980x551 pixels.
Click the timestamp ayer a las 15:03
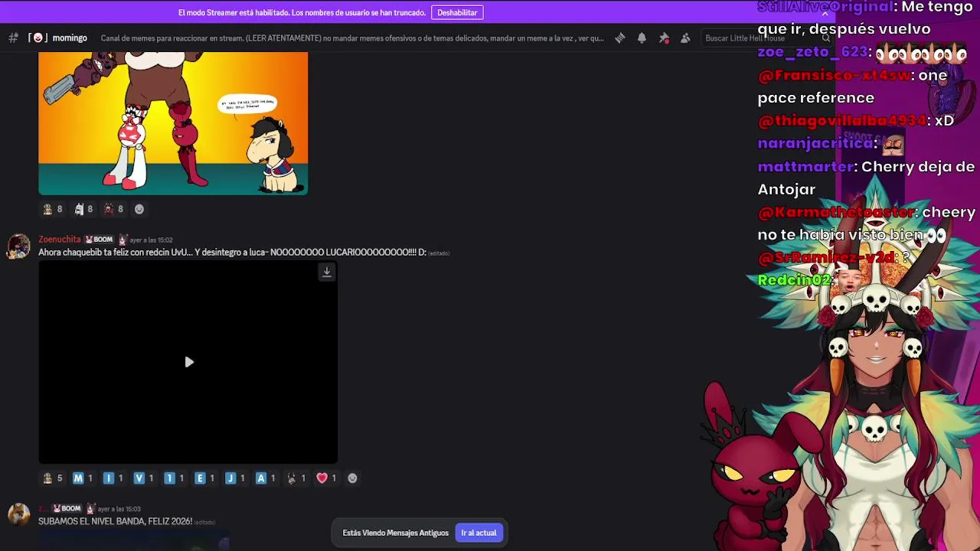(119, 509)
